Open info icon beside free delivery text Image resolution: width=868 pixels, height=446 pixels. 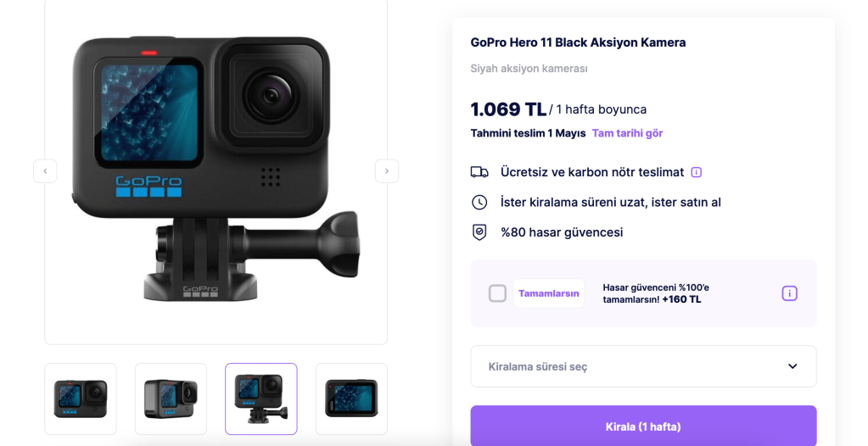pyautogui.click(x=697, y=172)
